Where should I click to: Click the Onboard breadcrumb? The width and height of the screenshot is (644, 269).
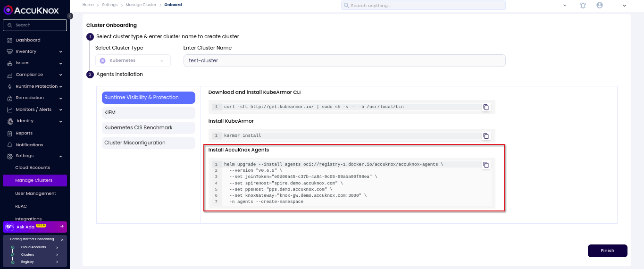click(173, 5)
